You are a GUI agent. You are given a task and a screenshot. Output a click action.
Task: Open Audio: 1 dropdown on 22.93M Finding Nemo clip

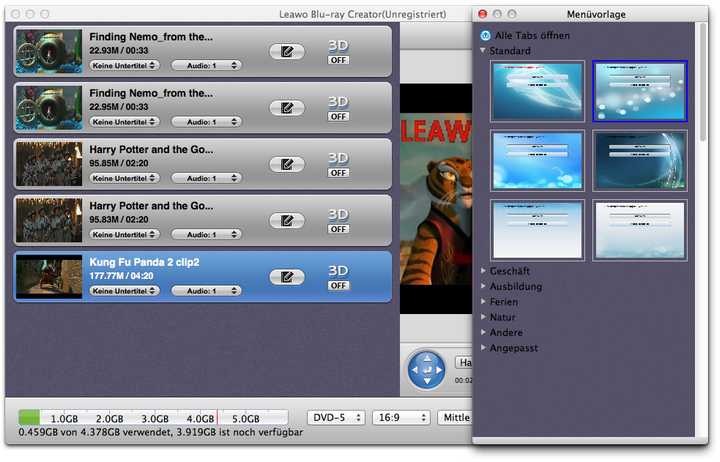click(206, 66)
